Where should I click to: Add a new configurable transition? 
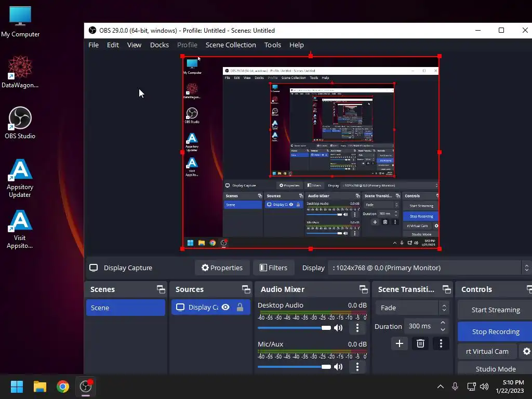click(400, 344)
